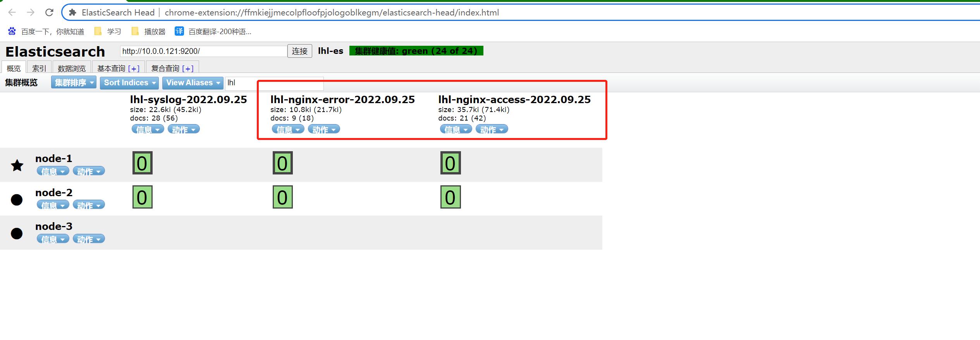Open 动作 dropdown for lhl-nginx-access-2022.09.25

[492, 129]
